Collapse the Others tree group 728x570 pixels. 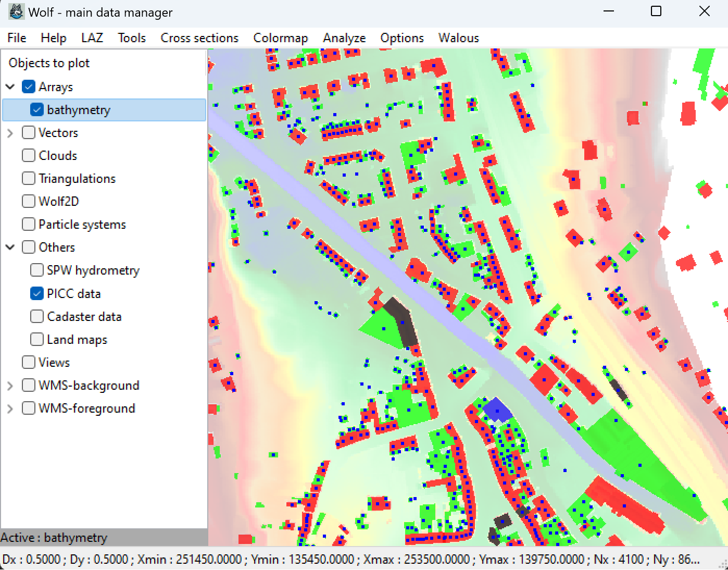10,247
